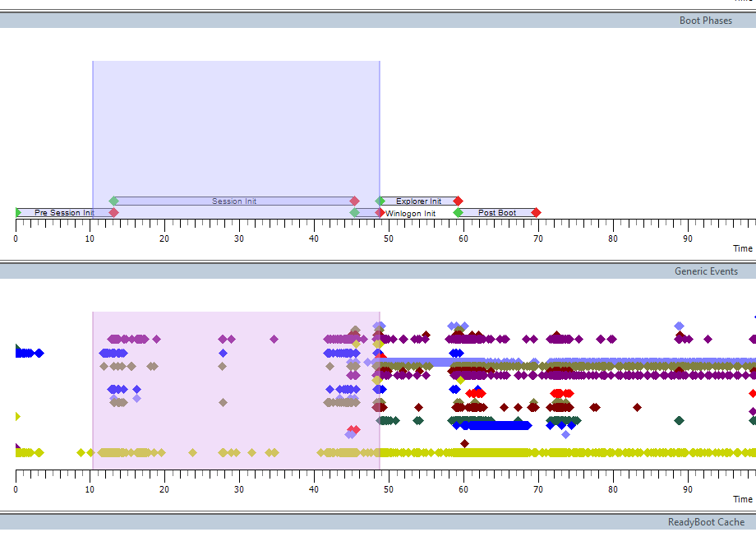This screenshot has width=756, height=546.
Task: Click Generic Events axis label 60
Action: pyautogui.click(x=463, y=489)
